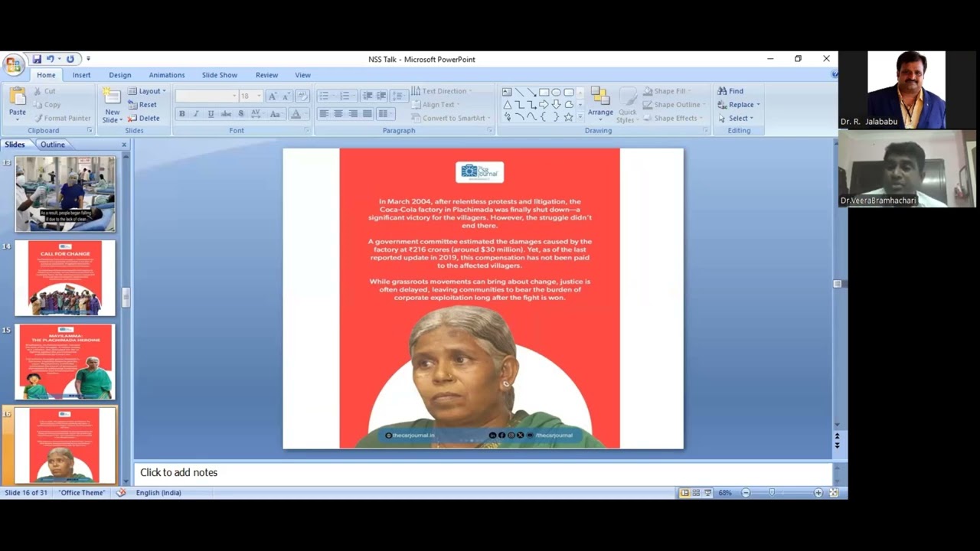Adjust the zoom slider handle
The image size is (980, 551).
[772, 493]
